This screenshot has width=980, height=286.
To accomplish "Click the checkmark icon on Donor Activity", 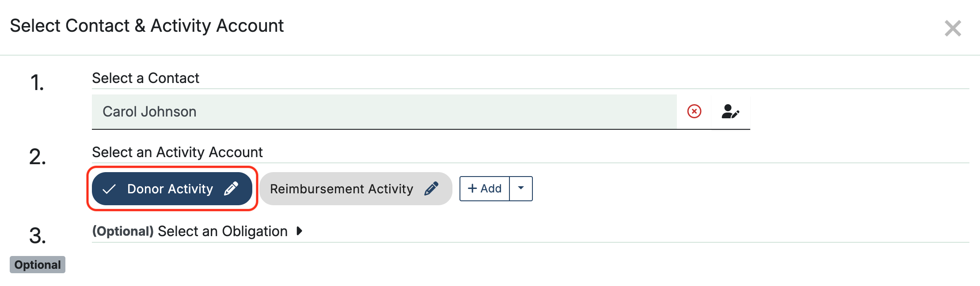I will [x=109, y=189].
